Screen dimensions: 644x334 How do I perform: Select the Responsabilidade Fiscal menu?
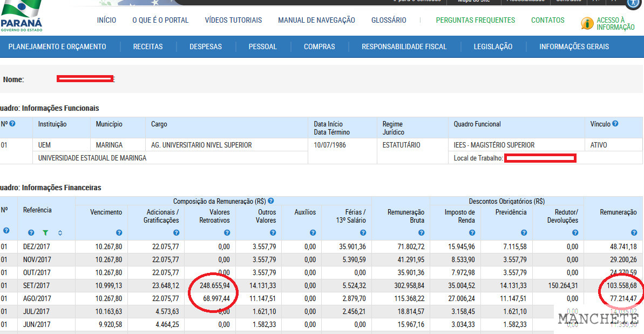click(x=404, y=47)
